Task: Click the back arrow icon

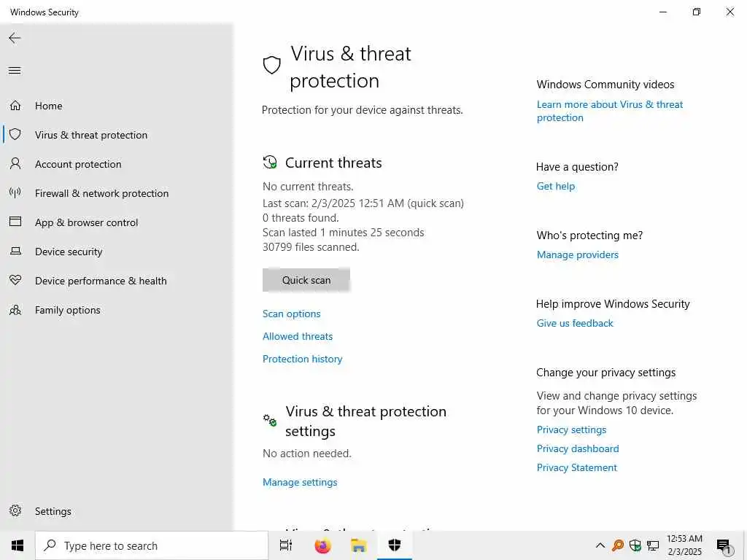Action: click(15, 38)
